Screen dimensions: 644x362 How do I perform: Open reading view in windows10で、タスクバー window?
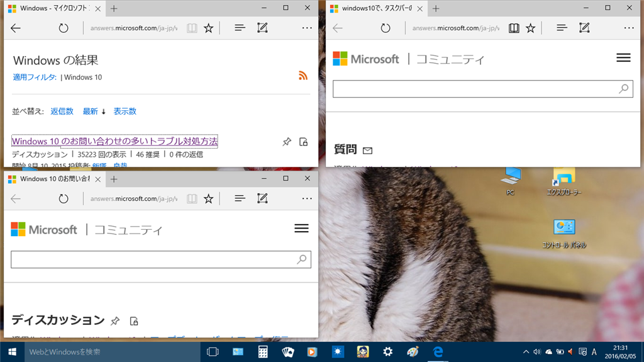click(514, 28)
